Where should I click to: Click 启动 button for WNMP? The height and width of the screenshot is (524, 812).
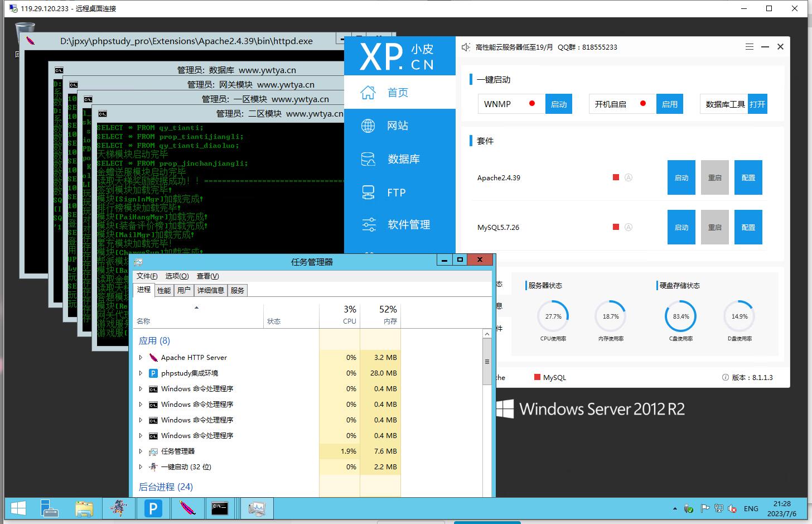(x=559, y=104)
